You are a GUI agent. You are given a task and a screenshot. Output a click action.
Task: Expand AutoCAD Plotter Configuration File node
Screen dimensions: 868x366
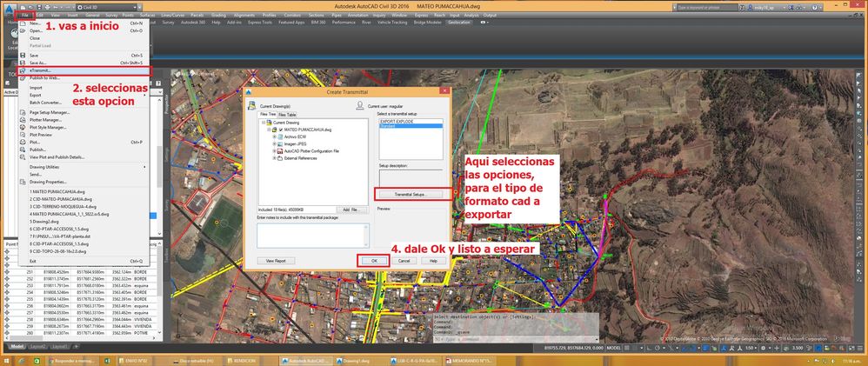coord(274,150)
